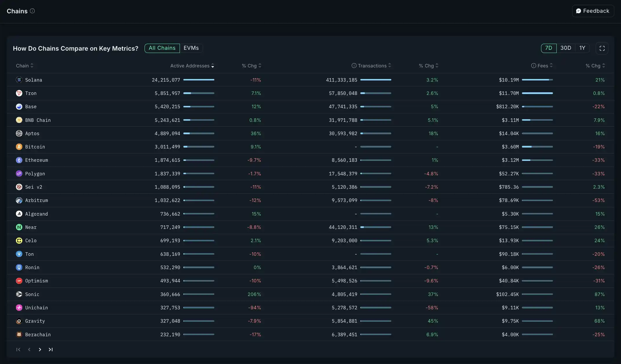Switch to the EVMs tab
This screenshot has height=364, width=621.
[x=191, y=48]
